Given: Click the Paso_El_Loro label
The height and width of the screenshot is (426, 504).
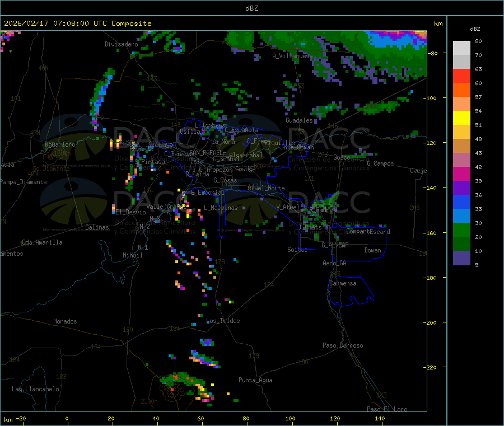Looking at the screenshot, I should tap(387, 409).
